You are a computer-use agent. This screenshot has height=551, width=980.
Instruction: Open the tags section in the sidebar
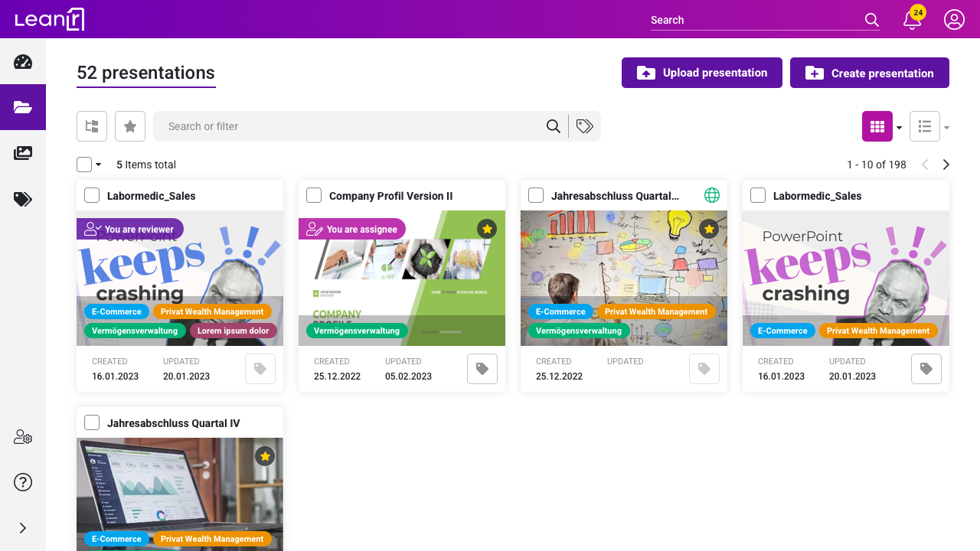click(x=22, y=199)
